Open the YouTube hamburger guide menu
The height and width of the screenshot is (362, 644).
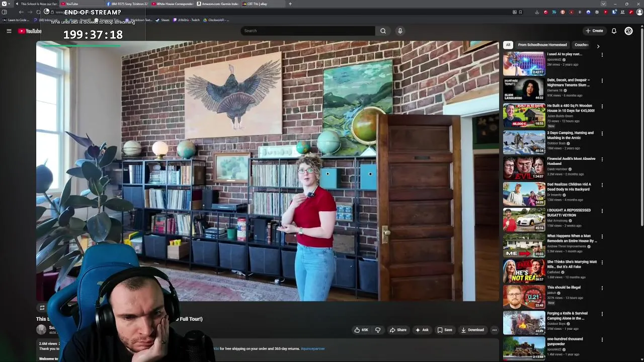[x=9, y=31]
